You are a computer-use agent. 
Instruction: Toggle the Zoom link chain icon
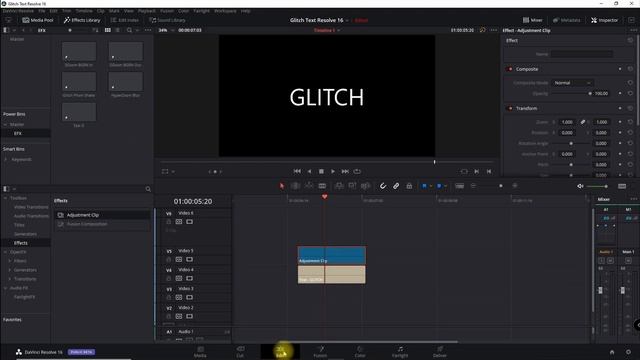click(x=583, y=122)
